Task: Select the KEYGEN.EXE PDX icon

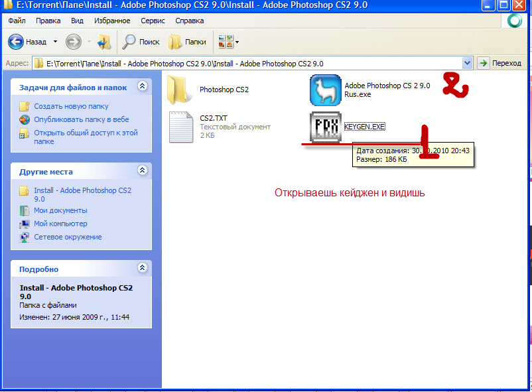Action: (326, 127)
